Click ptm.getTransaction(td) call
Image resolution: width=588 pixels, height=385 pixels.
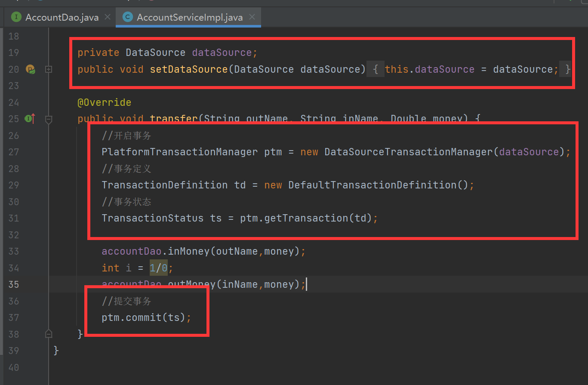(x=306, y=218)
